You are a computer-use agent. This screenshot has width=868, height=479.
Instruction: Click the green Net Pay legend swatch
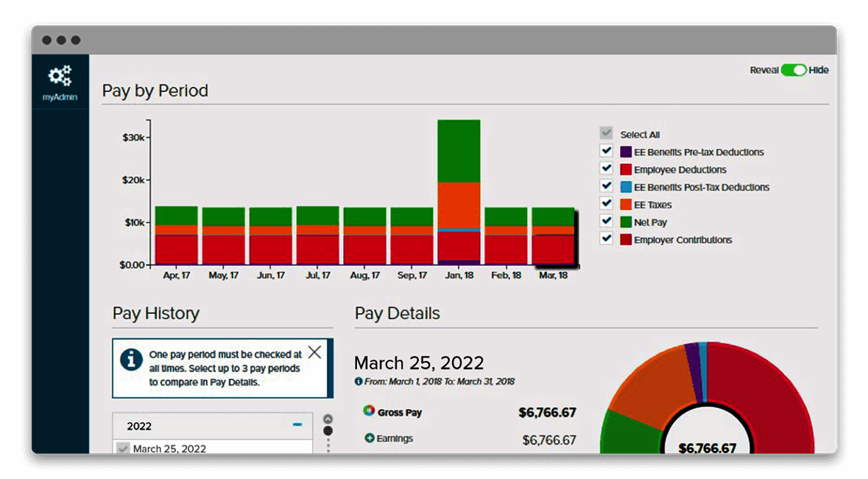coord(626,223)
